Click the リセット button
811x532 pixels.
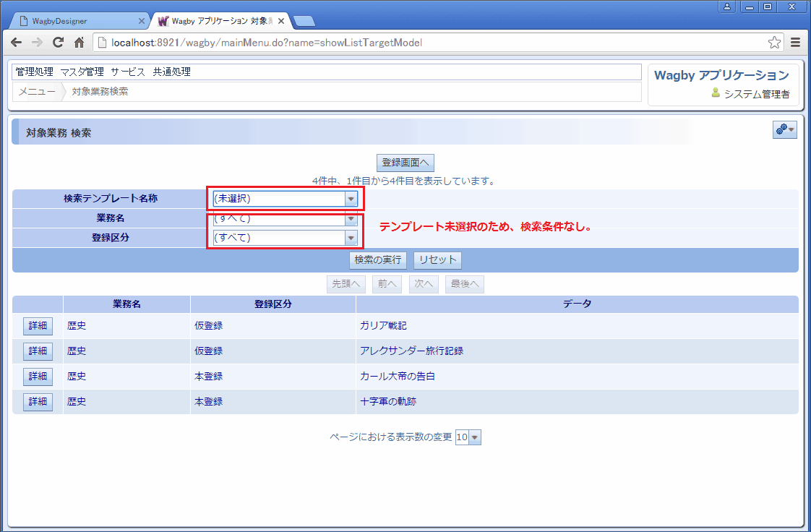click(x=437, y=259)
